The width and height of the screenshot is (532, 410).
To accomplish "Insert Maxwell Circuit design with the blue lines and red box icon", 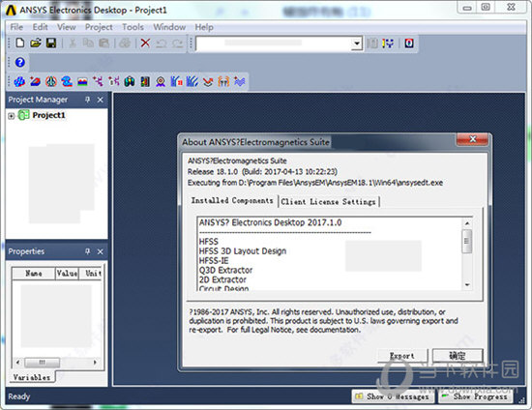I will coord(176,82).
